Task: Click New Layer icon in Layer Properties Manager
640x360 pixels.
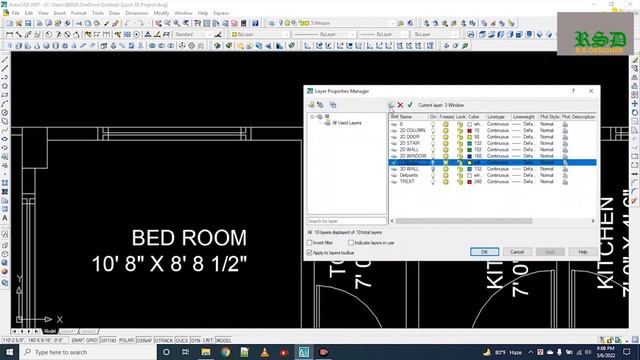Action: coord(391,105)
